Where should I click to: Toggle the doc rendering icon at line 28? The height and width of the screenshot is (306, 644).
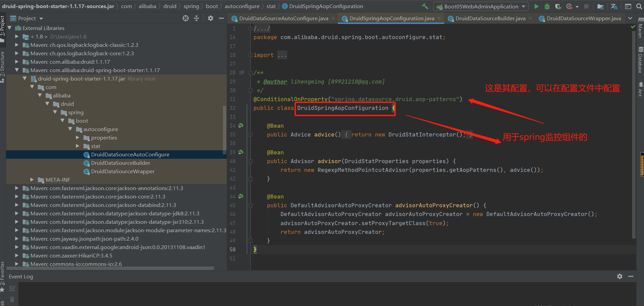(x=242, y=72)
